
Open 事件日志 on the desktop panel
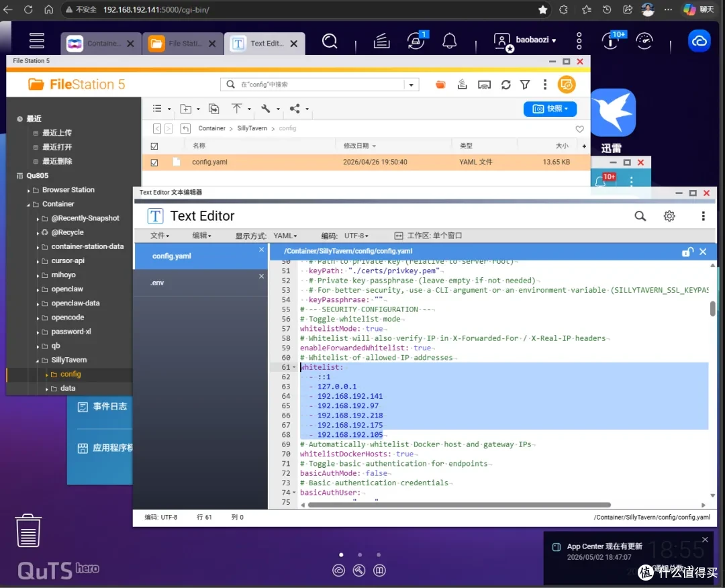pos(102,406)
